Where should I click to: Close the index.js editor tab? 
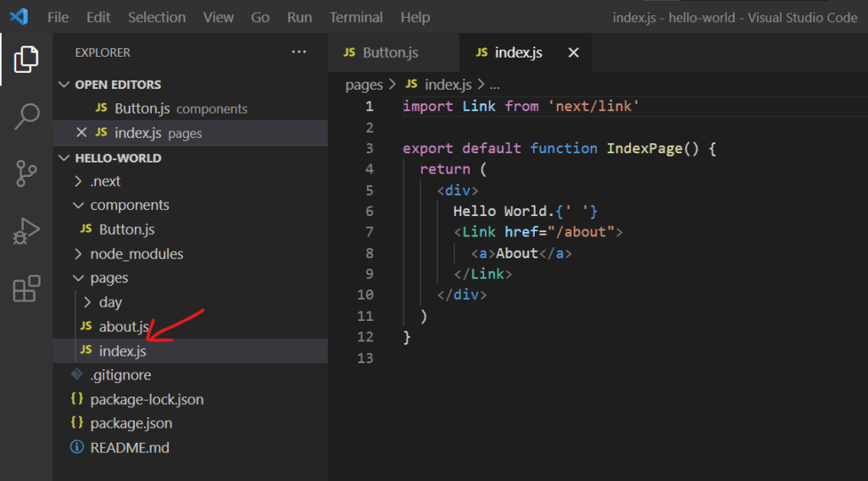tap(574, 53)
